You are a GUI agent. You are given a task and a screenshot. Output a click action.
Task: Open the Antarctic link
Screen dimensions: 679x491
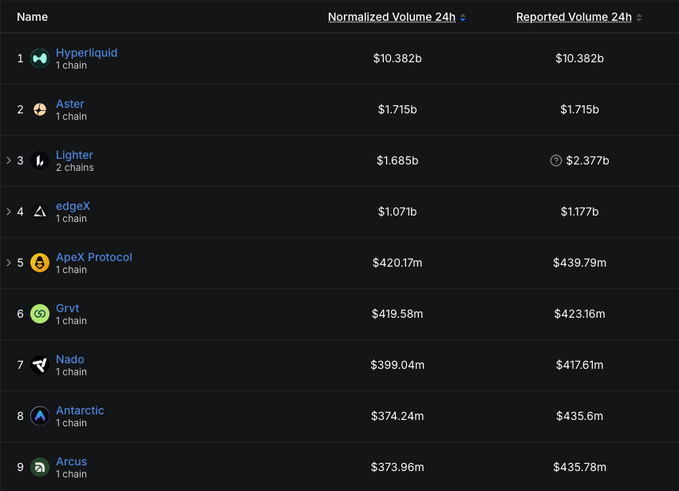[x=80, y=410]
